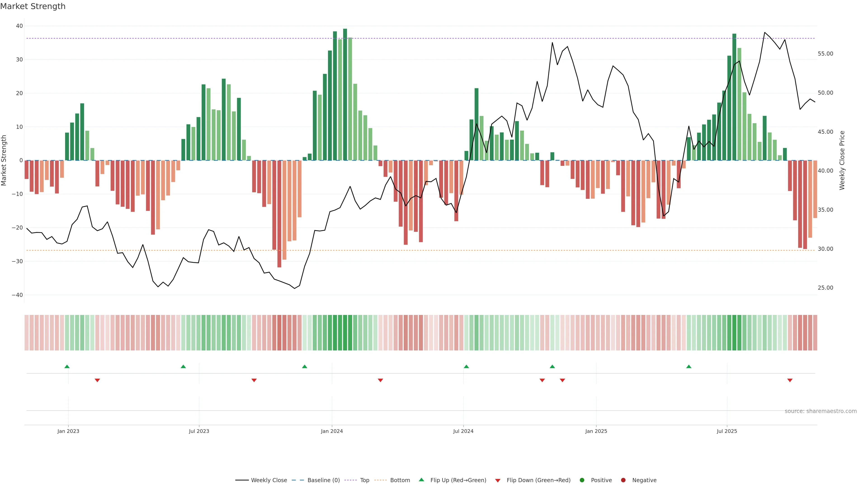Click flip-up triangle at Jul 2024

tap(466, 366)
